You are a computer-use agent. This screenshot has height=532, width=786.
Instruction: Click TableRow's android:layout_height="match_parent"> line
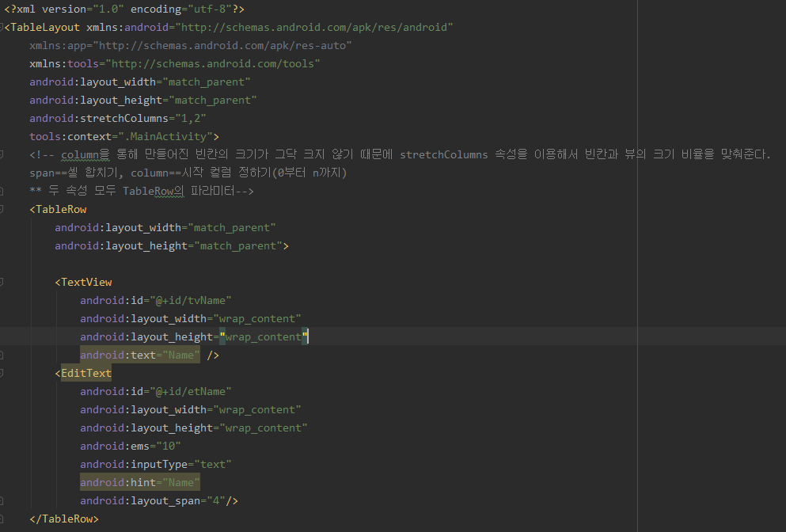point(172,245)
